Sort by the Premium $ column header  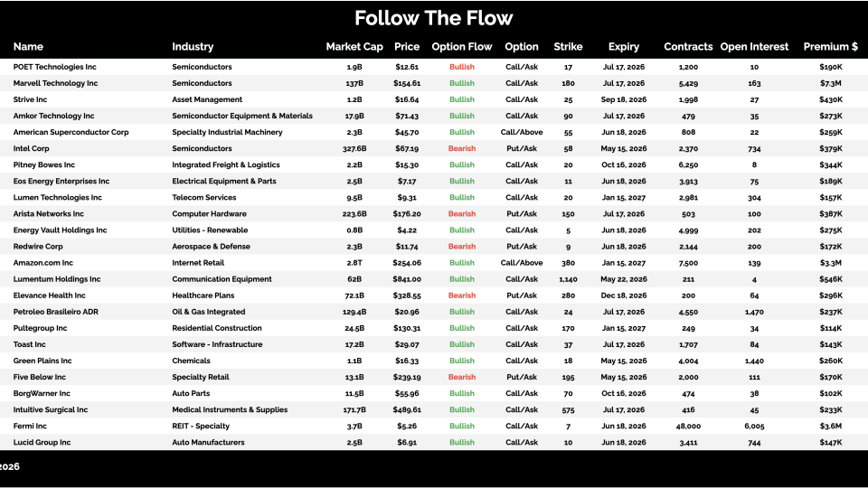pyautogui.click(x=830, y=47)
